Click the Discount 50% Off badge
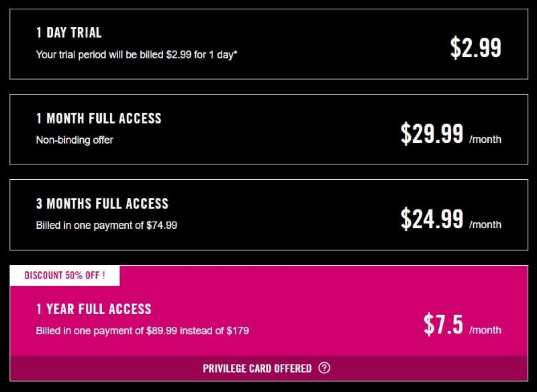Screen dimensions: 537x392 coord(64,276)
